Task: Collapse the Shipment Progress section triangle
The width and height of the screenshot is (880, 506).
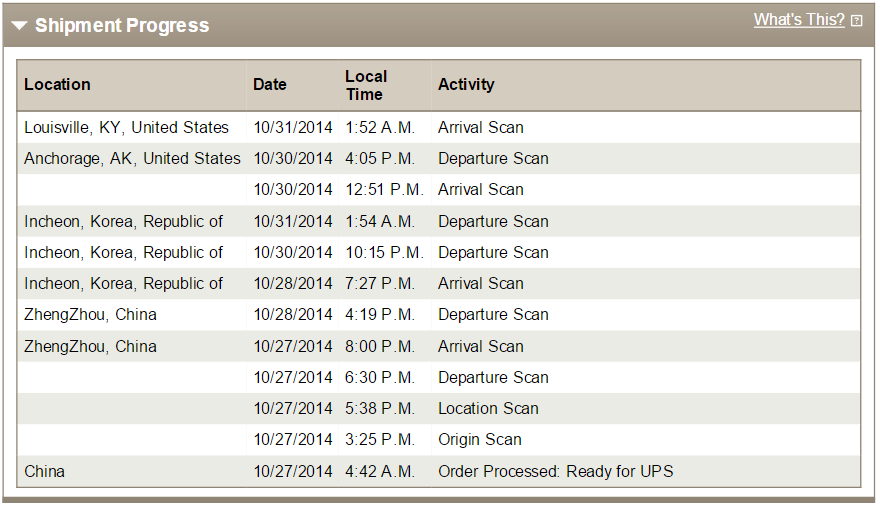Action: click(19, 26)
